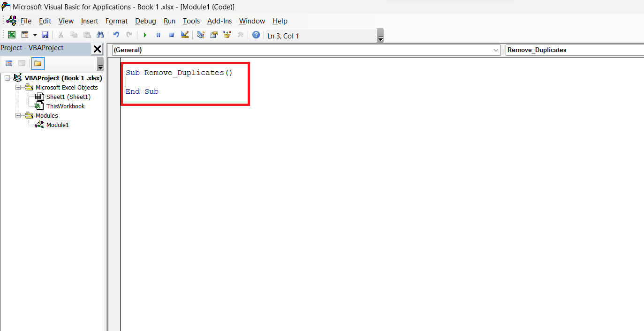The image size is (644, 331).
Task: Click the Undo arrow icon
Action: pyautogui.click(x=116, y=35)
